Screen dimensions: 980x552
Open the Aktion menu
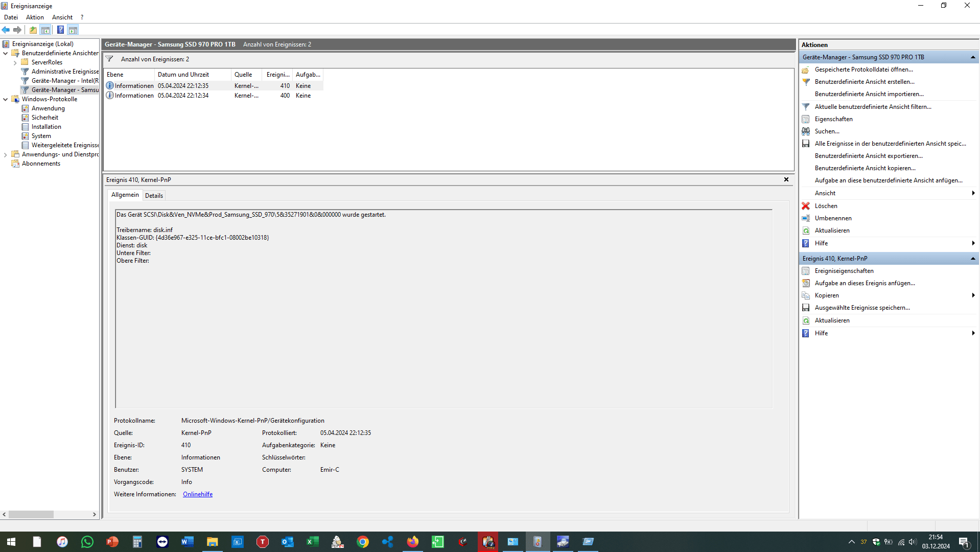tap(35, 17)
